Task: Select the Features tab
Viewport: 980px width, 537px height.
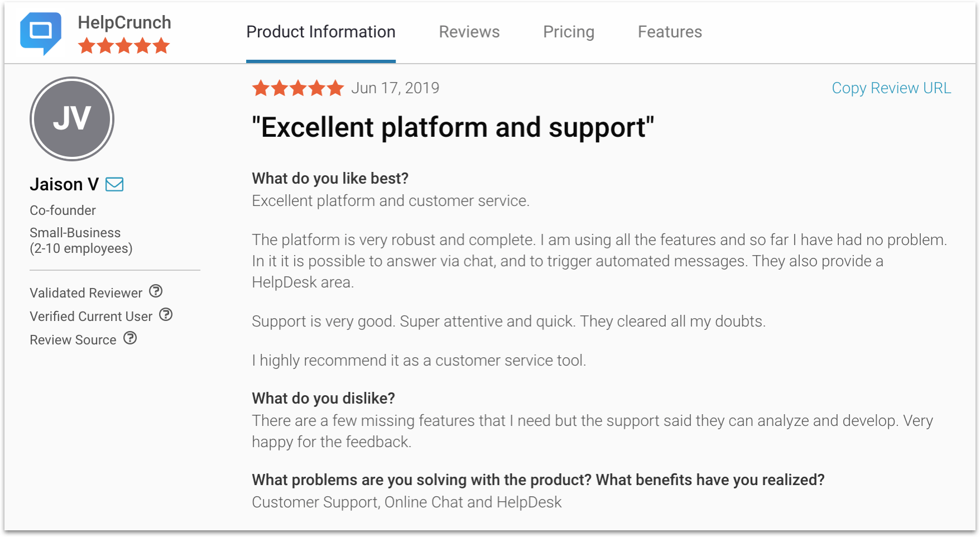Action: (670, 32)
